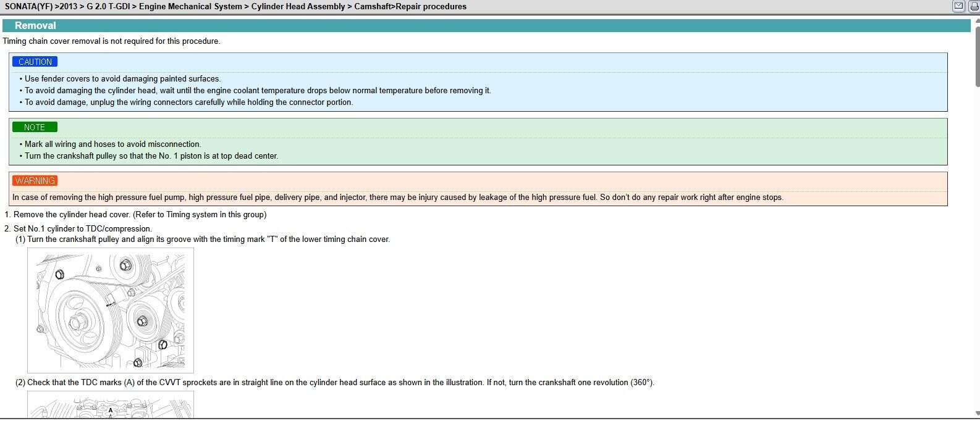
Task: Click Camshaft Repair procedures breadcrumb text
Action: [410, 7]
